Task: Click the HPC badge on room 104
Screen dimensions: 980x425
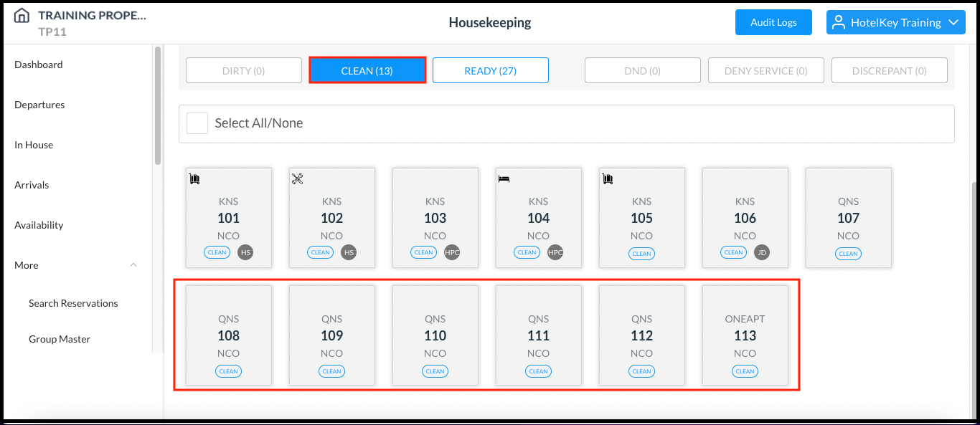Action: coord(555,252)
